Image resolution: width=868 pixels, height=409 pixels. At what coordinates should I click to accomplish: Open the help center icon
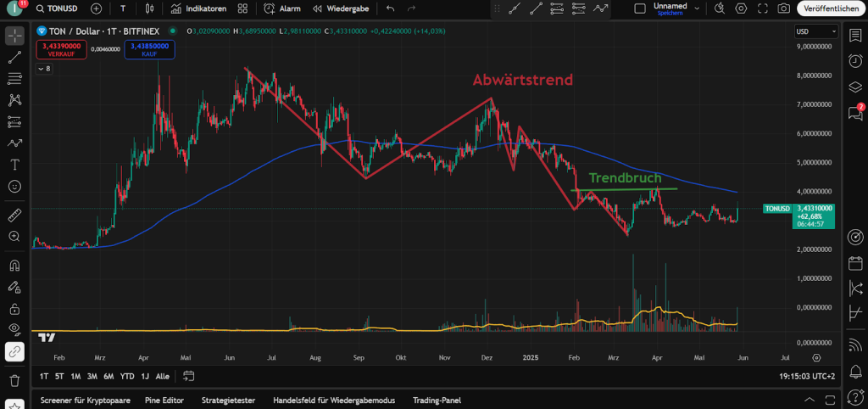coord(855,397)
